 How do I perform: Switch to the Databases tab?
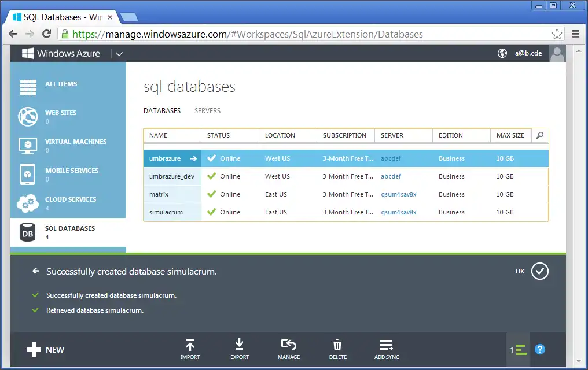point(162,111)
